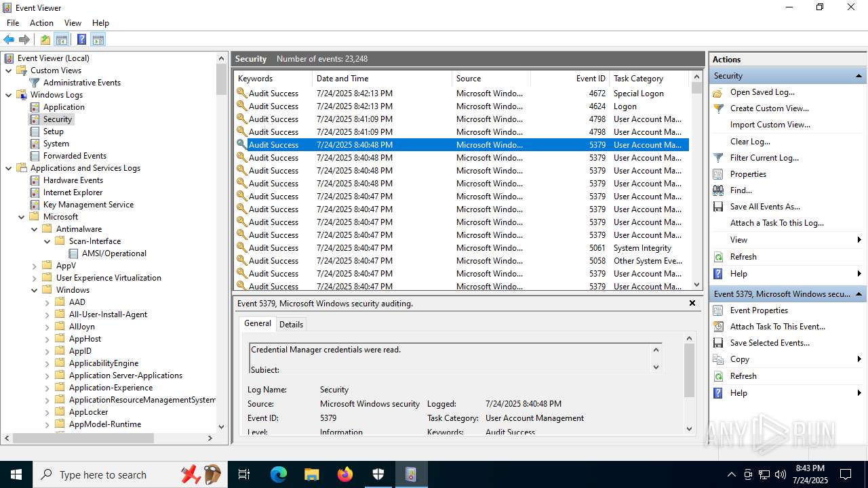Expand the AppLocker folder node

pos(47,412)
